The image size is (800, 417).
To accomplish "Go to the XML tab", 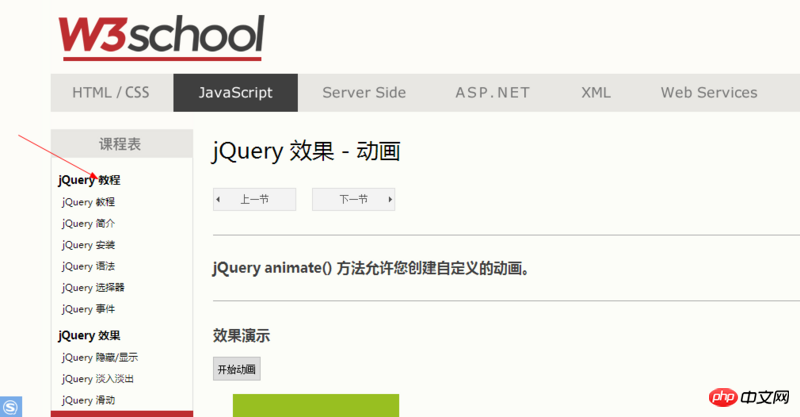I will 596,92.
